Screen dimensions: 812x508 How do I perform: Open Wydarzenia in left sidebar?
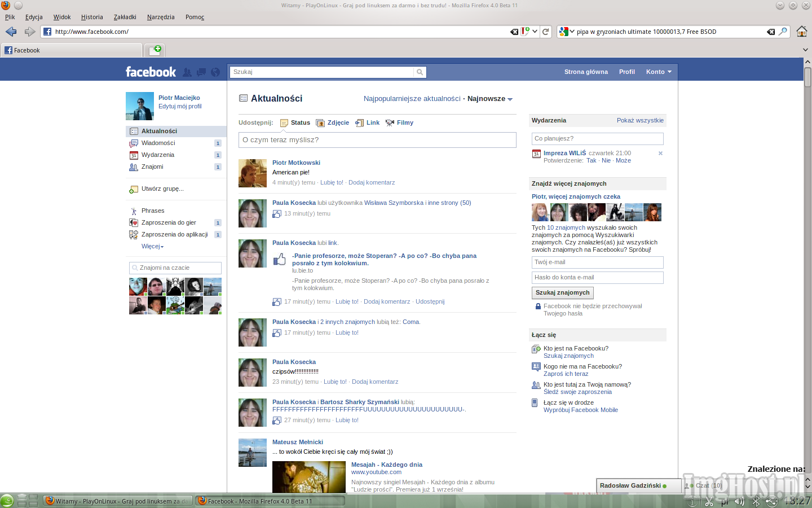[x=176, y=155]
